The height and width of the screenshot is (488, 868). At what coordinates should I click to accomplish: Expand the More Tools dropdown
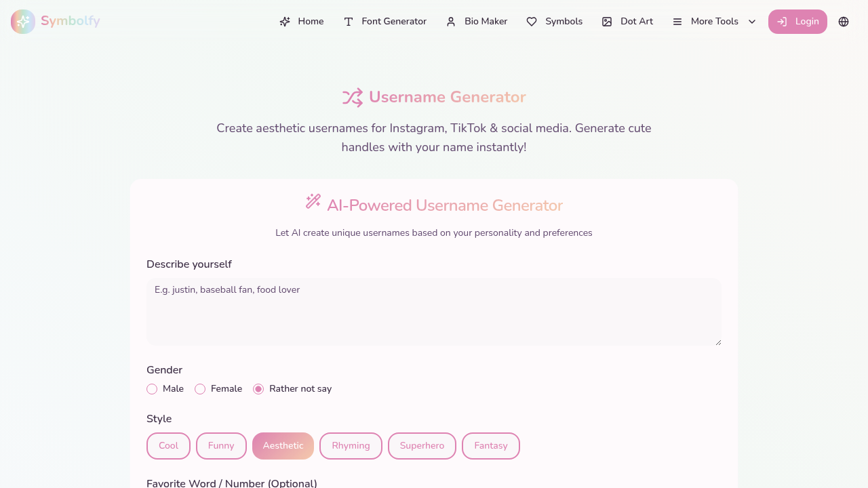pyautogui.click(x=714, y=21)
